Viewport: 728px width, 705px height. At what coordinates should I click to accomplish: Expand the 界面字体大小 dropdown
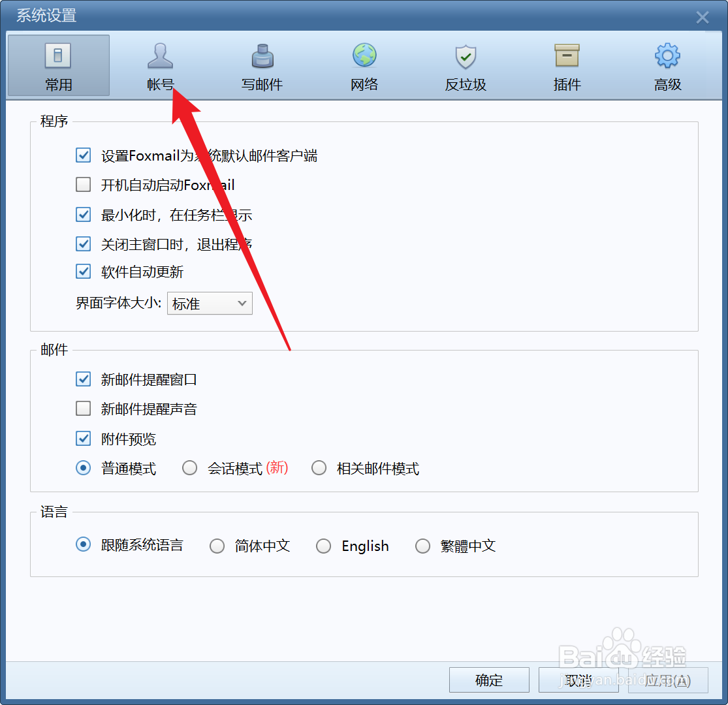click(x=210, y=304)
